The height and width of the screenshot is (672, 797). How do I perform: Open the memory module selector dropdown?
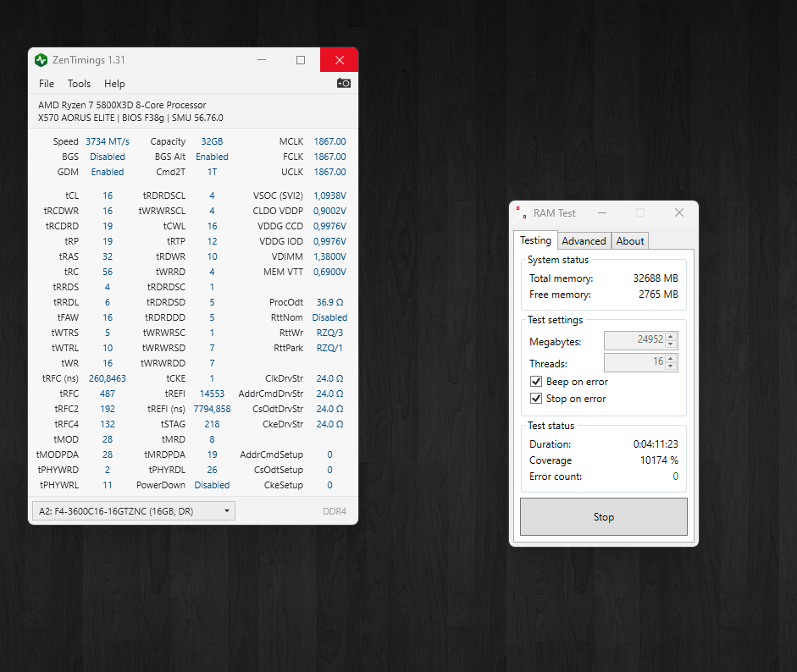coord(134,511)
